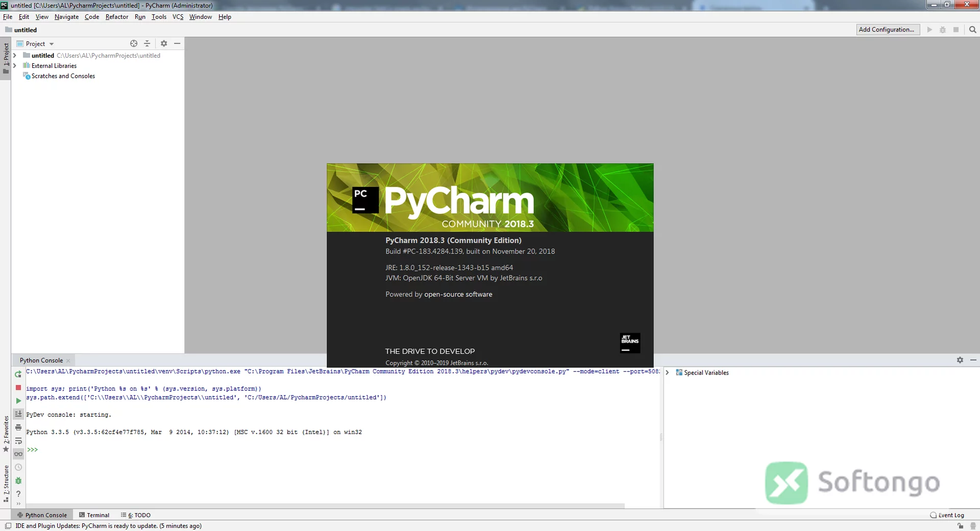Click the green Execute Current Statement arrow
The image size is (980, 531).
tap(18, 401)
